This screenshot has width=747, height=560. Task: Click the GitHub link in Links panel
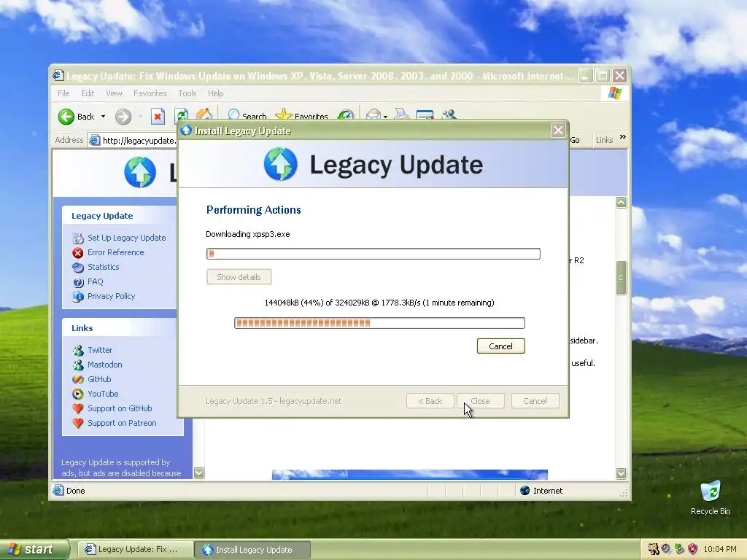99,379
